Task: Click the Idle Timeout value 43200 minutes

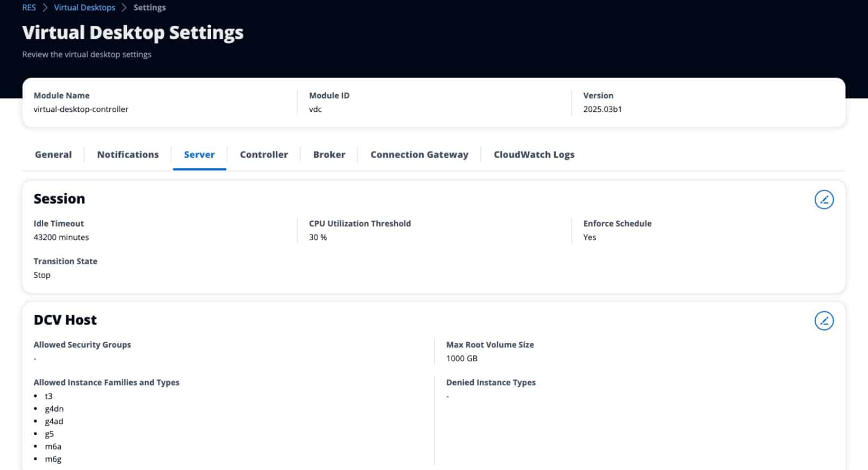Action: 61,237
